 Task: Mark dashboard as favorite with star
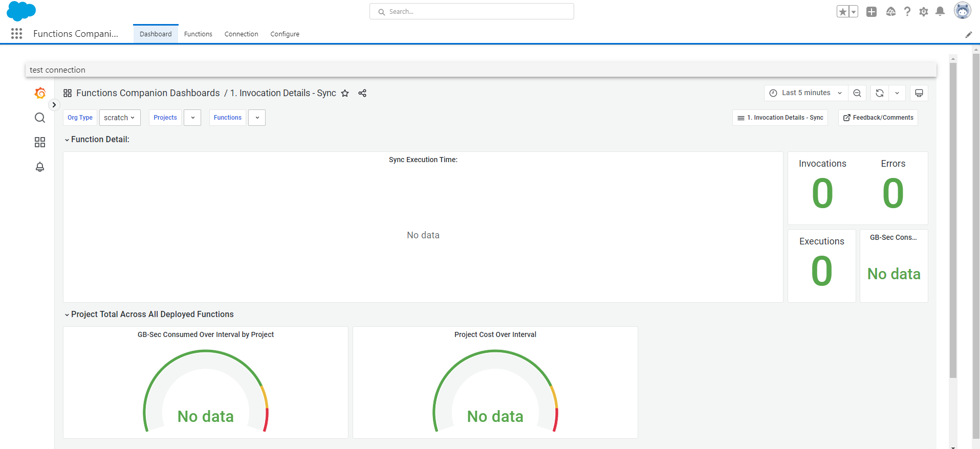point(345,93)
